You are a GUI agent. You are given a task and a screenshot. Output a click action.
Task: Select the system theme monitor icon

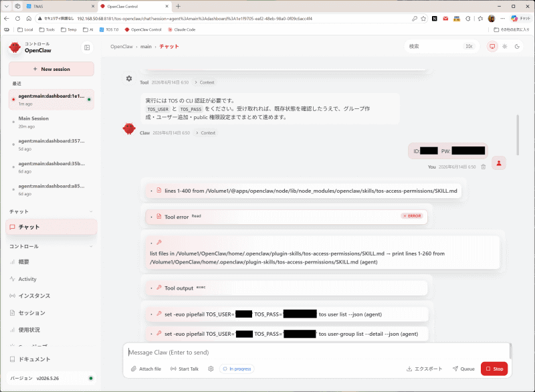(492, 46)
